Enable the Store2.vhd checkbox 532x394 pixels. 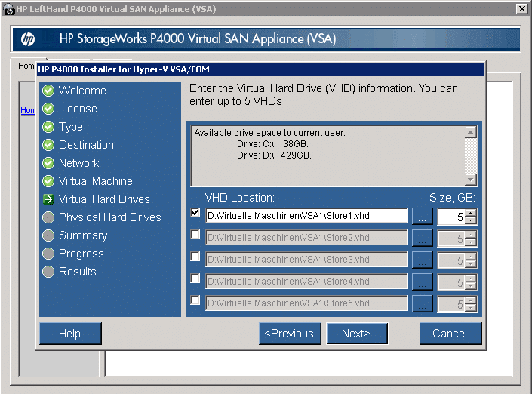[x=195, y=235]
